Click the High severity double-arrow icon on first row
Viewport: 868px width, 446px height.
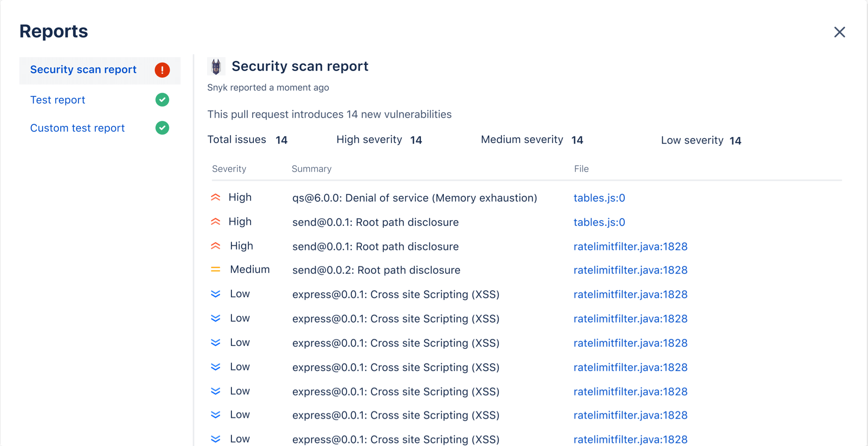[215, 197]
